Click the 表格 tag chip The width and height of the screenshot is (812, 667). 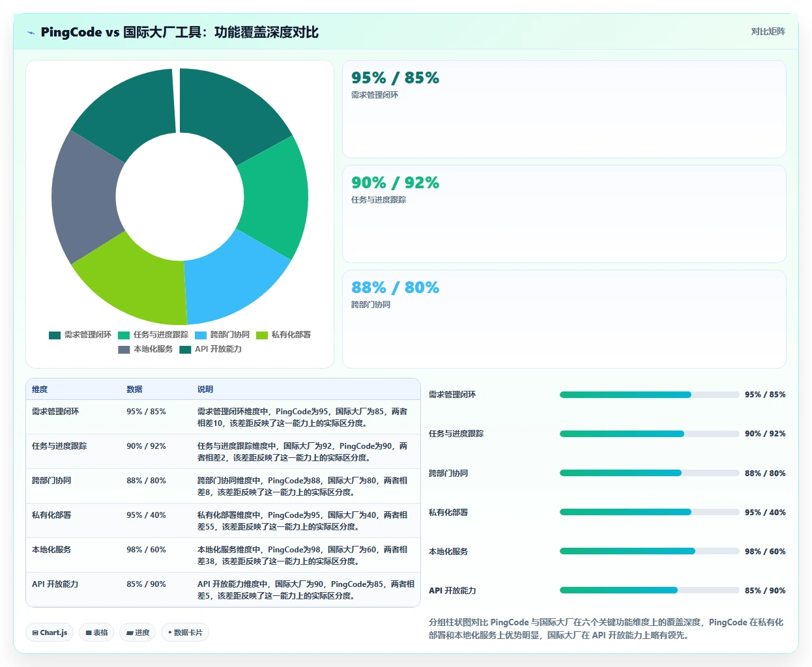pyautogui.click(x=96, y=632)
